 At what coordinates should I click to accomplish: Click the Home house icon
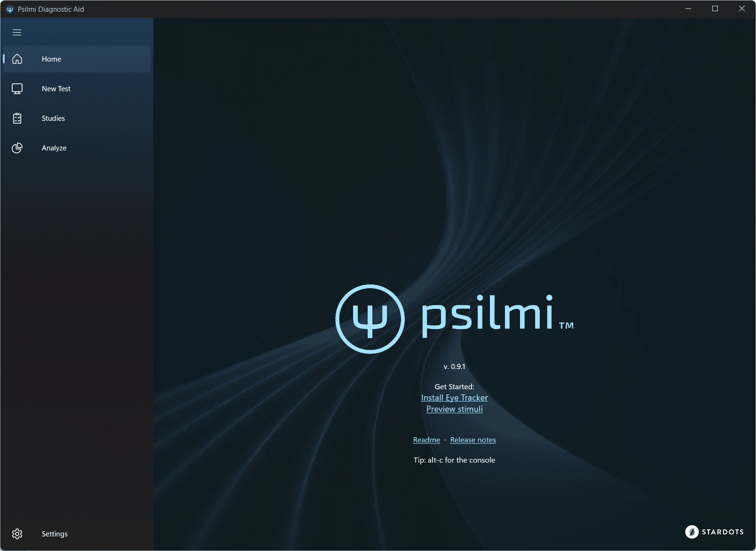pyautogui.click(x=17, y=59)
